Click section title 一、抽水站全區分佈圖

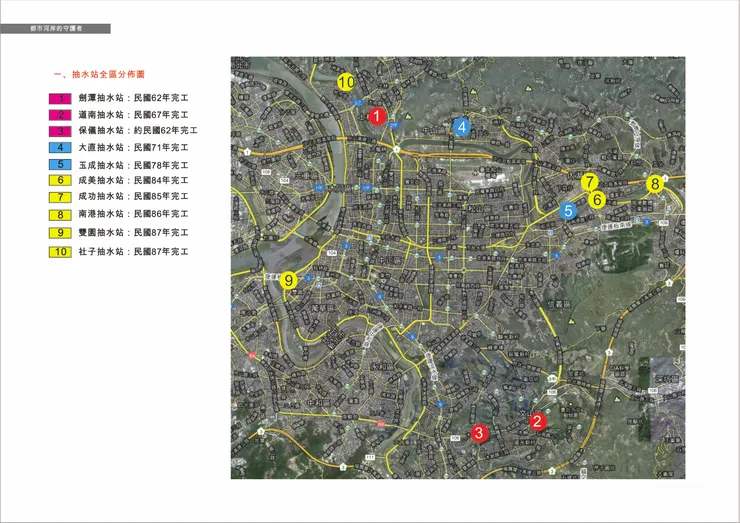99,75
